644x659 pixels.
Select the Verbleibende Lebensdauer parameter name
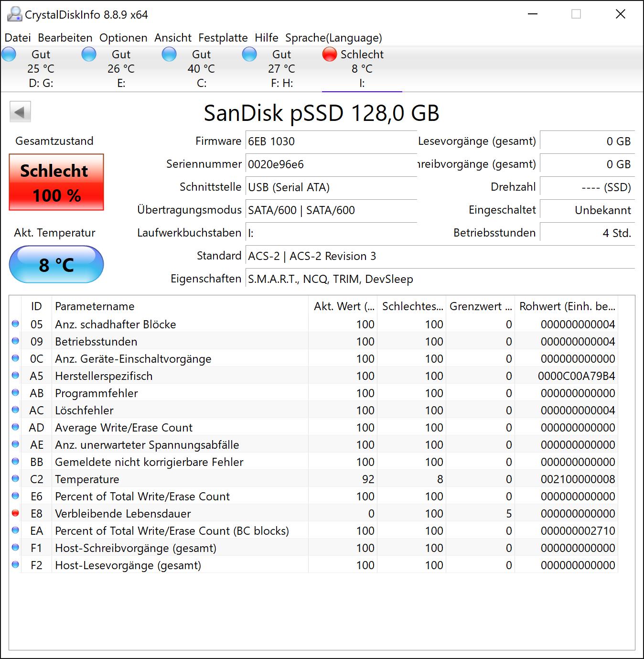[123, 514]
